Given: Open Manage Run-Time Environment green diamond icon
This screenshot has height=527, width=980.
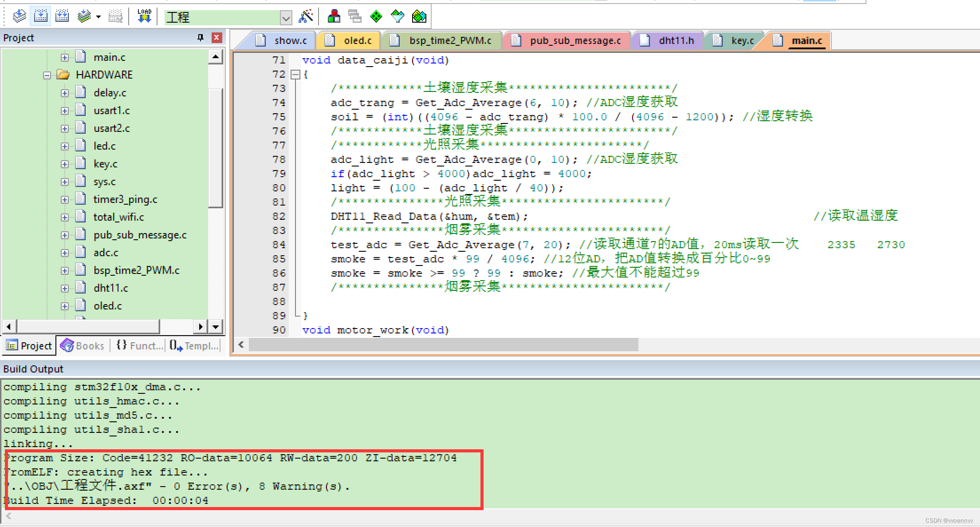Looking at the screenshot, I should [376, 16].
